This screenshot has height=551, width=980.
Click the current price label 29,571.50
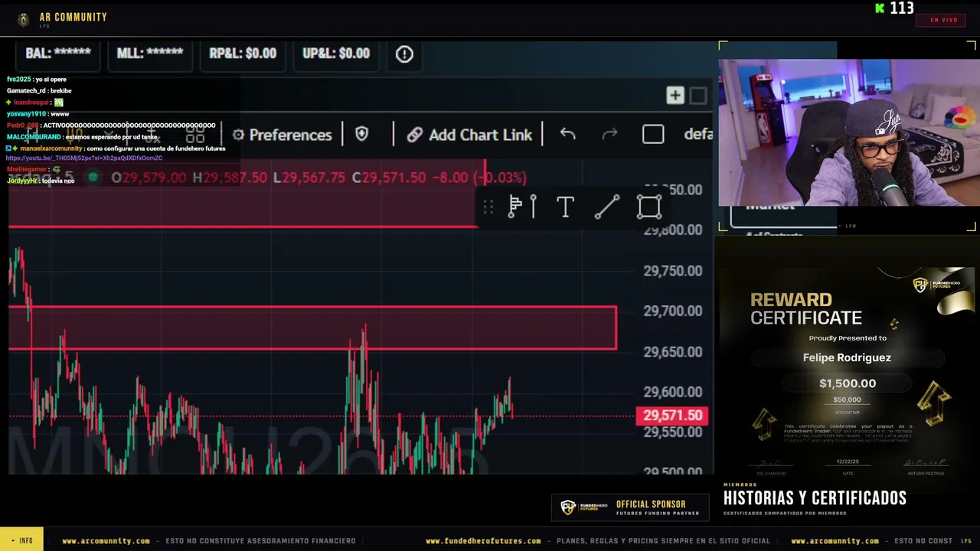[672, 416]
